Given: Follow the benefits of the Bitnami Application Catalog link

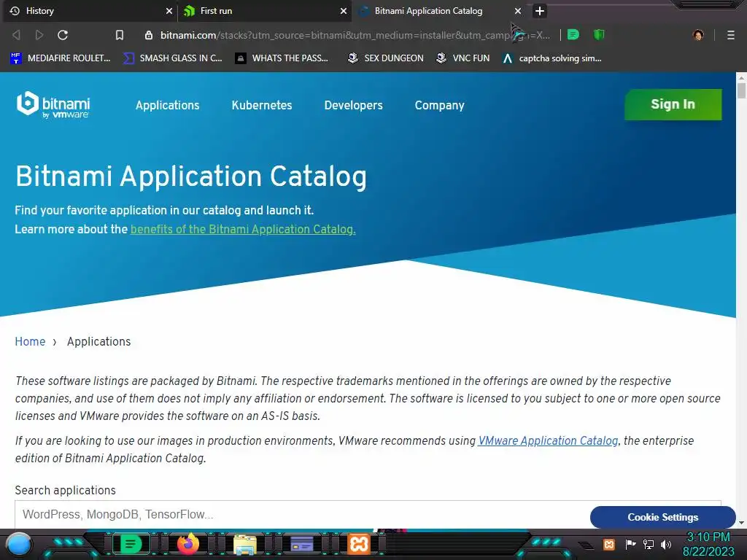Looking at the screenshot, I should pos(243,229).
